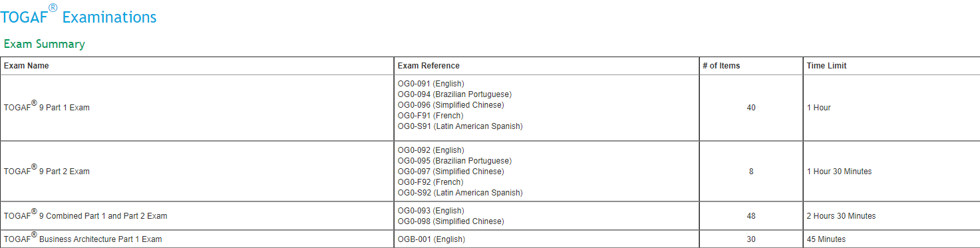Select the Exam Summary section title
Screen dimensions: 980x248
tap(45, 45)
